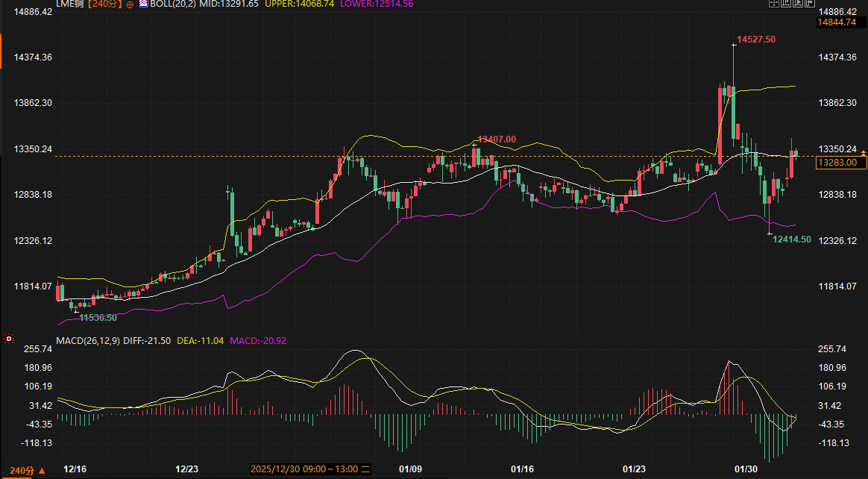The height and width of the screenshot is (479, 868).
Task: Click the range measurement icon at top right
Action: tap(785, 4)
